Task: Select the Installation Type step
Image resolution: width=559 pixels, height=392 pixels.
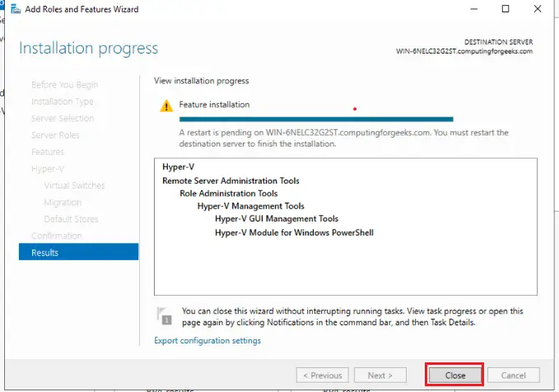Action: pyautogui.click(x=63, y=101)
